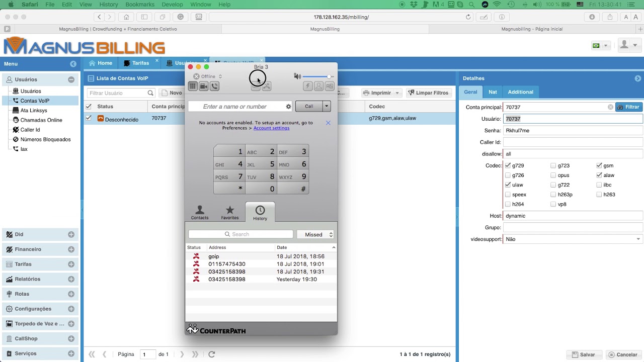Click the Bria phone call toolbar icon
The image size is (644, 362).
215,86
